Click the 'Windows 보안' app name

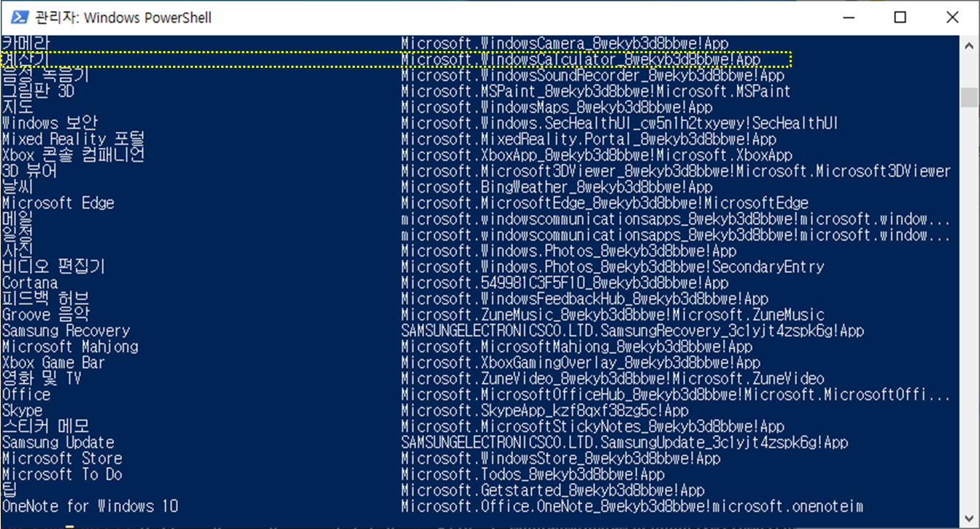(50, 123)
